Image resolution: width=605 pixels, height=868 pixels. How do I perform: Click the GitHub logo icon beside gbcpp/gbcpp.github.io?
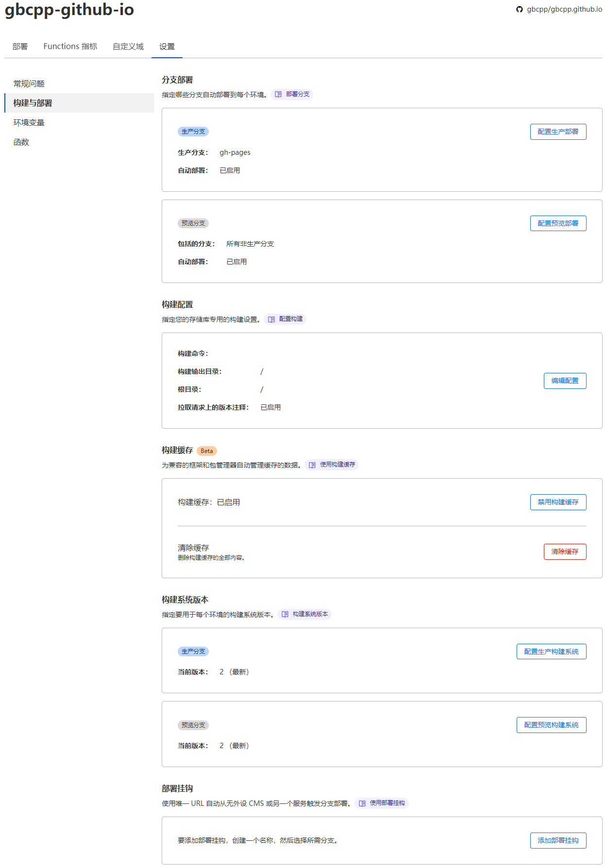[x=520, y=9]
